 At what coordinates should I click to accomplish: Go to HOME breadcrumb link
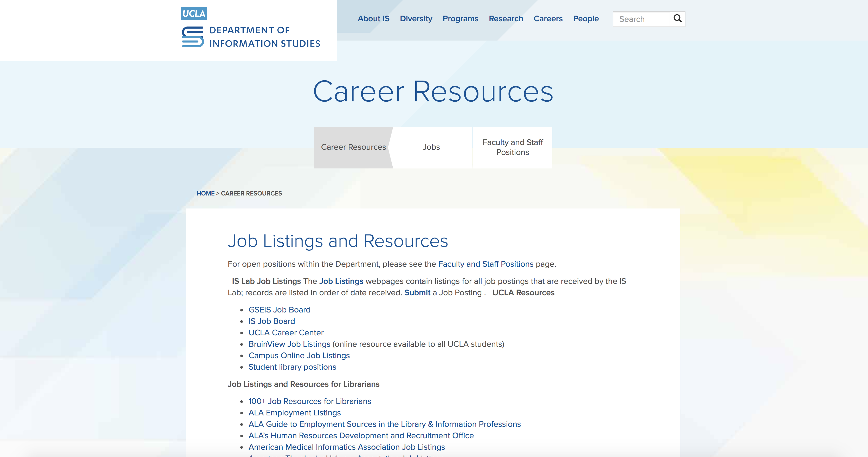(x=205, y=193)
